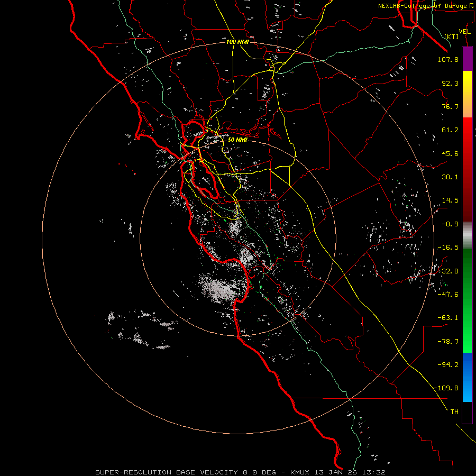
Task: Select the -109.8 velocity scale value
Action: click(446, 388)
